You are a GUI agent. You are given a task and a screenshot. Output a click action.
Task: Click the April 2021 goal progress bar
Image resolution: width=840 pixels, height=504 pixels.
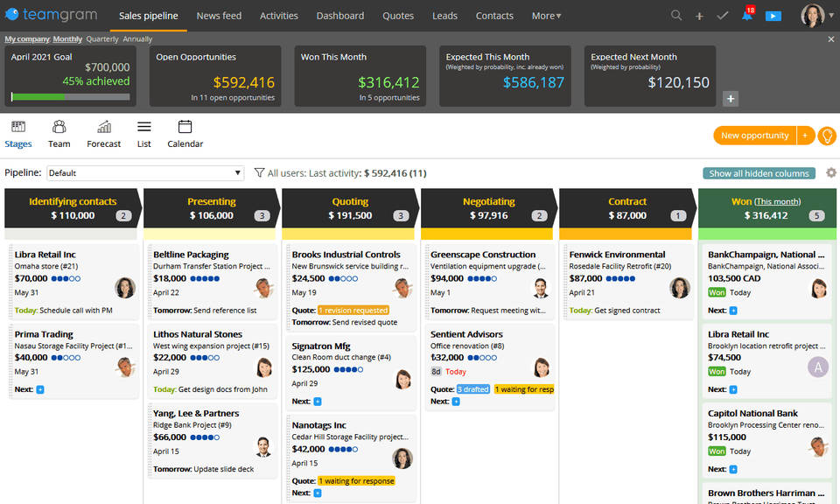70,97
